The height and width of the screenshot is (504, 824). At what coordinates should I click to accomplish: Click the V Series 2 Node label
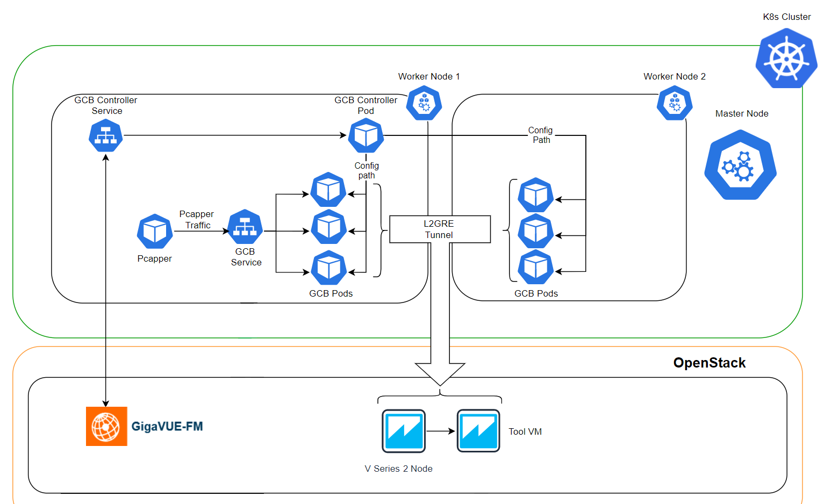point(399,469)
